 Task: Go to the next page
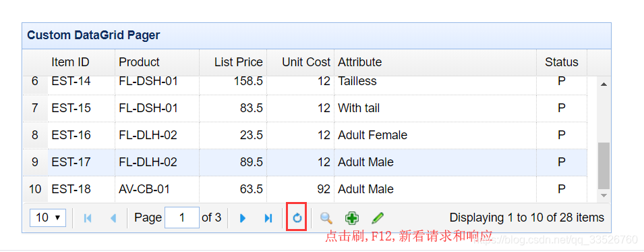243,218
